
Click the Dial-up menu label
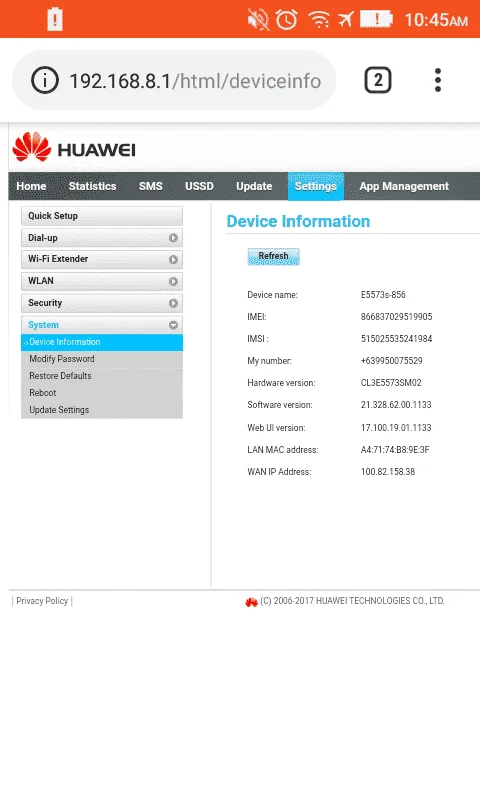[43, 238]
